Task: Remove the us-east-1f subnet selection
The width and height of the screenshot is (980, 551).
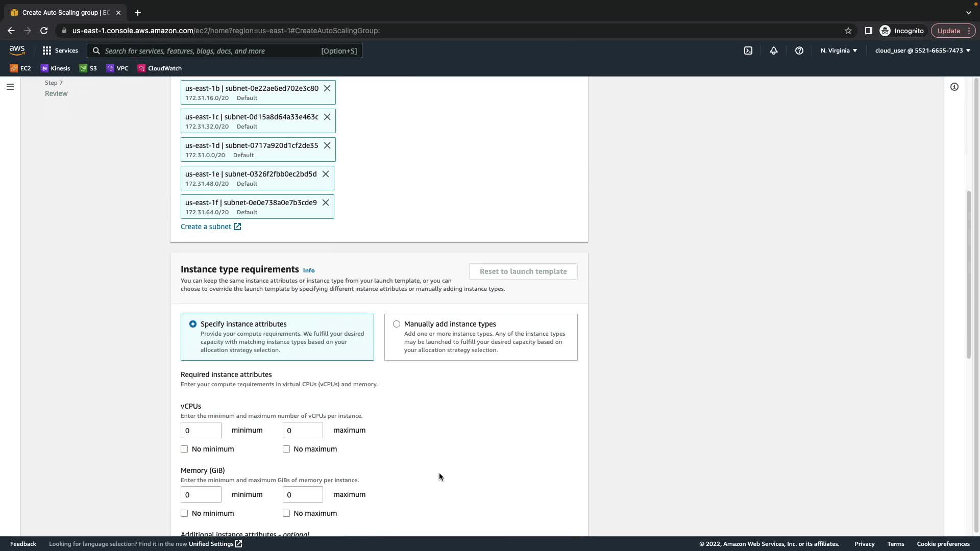Action: point(326,203)
